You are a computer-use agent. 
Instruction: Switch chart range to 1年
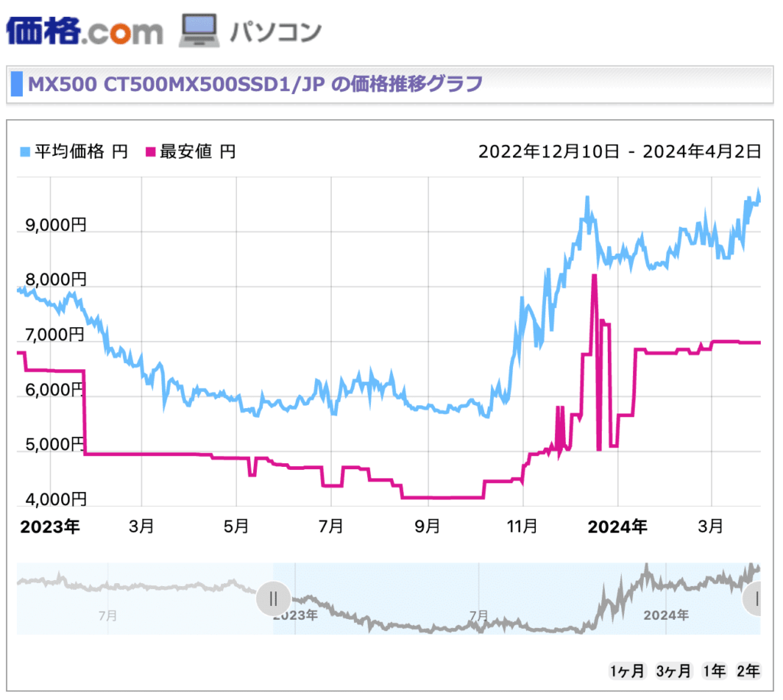[x=714, y=671]
